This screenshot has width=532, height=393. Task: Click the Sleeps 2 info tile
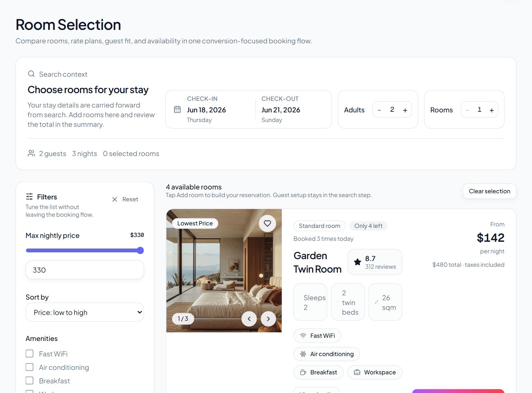[x=310, y=302]
